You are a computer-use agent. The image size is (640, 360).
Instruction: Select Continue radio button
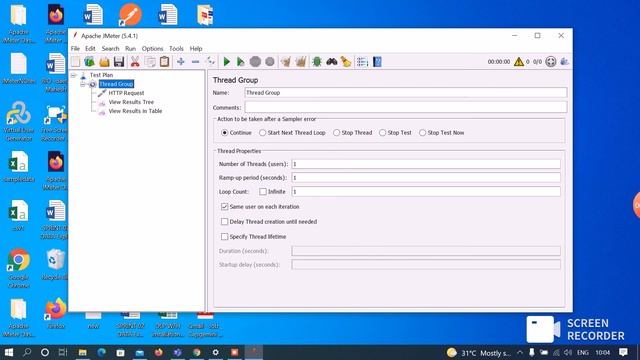[x=224, y=133]
